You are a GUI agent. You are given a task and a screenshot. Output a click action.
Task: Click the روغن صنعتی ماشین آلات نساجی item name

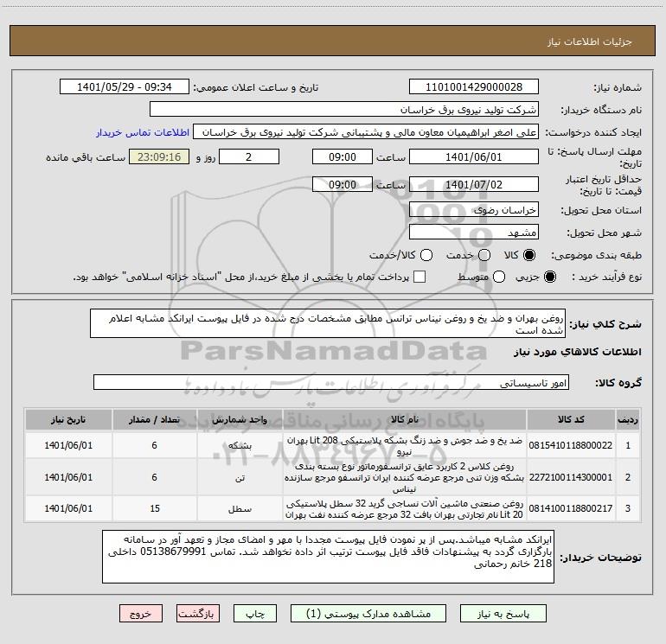[x=405, y=509]
